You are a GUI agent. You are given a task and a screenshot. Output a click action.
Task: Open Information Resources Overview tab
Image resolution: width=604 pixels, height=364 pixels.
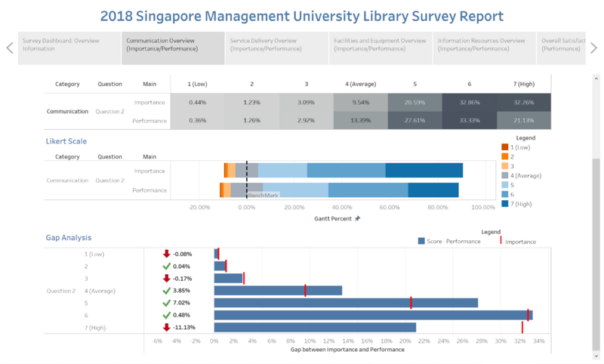[x=485, y=48]
